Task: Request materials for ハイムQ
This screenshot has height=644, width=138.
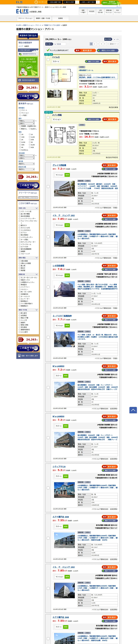Action: [x=110, y=61]
